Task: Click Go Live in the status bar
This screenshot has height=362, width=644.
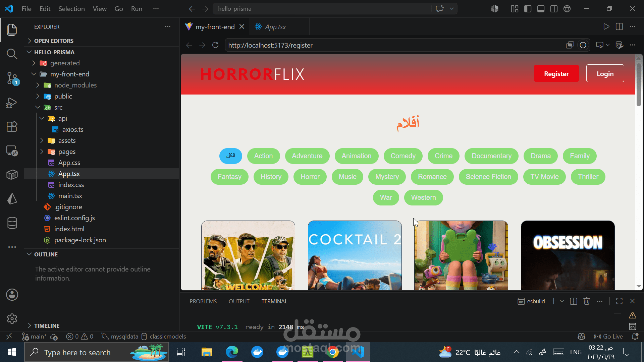Action: pos(608,336)
